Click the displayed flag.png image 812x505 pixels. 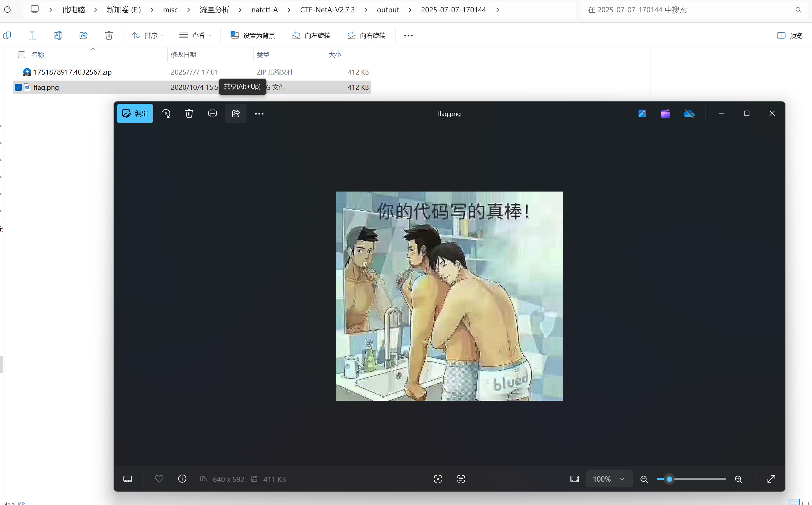click(449, 296)
